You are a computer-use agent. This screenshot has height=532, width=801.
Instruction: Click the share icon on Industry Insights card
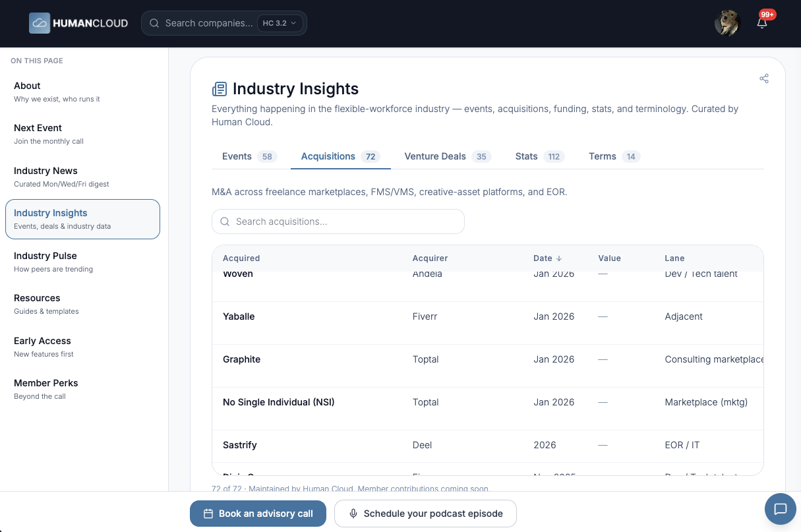coord(764,78)
